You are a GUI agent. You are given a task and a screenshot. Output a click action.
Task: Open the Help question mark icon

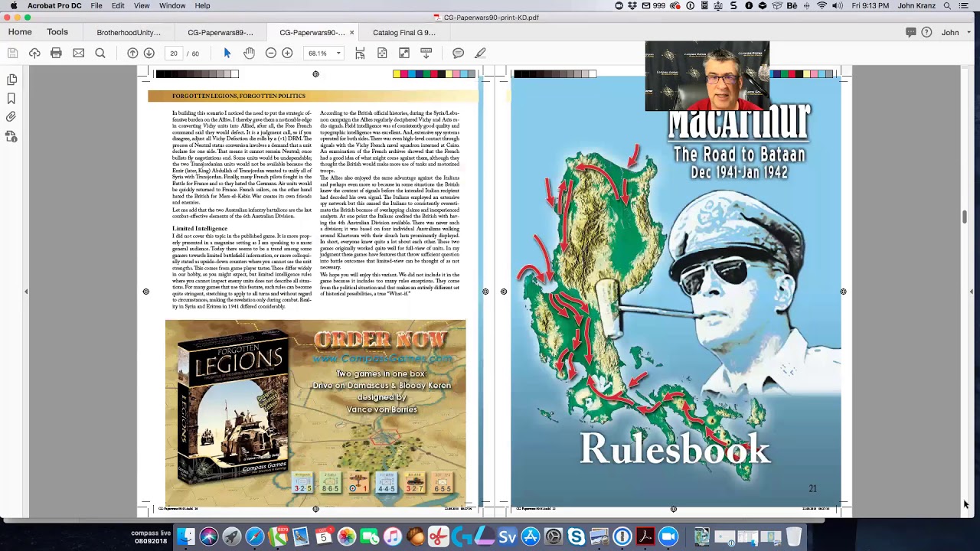(x=926, y=32)
